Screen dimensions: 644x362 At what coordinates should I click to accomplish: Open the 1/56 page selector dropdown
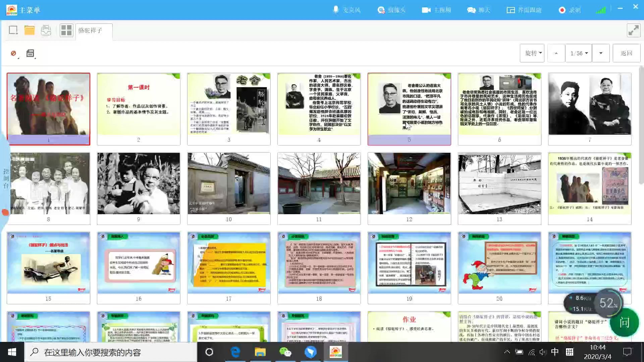tap(579, 53)
